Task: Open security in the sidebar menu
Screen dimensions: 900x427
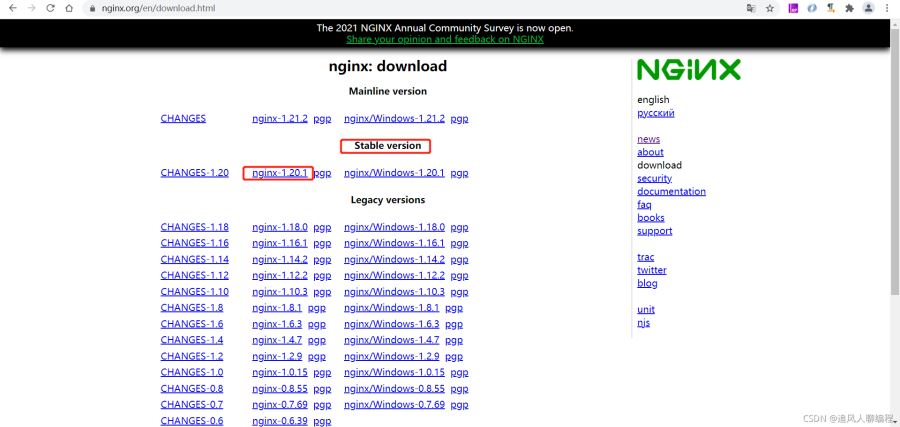Action: (654, 178)
